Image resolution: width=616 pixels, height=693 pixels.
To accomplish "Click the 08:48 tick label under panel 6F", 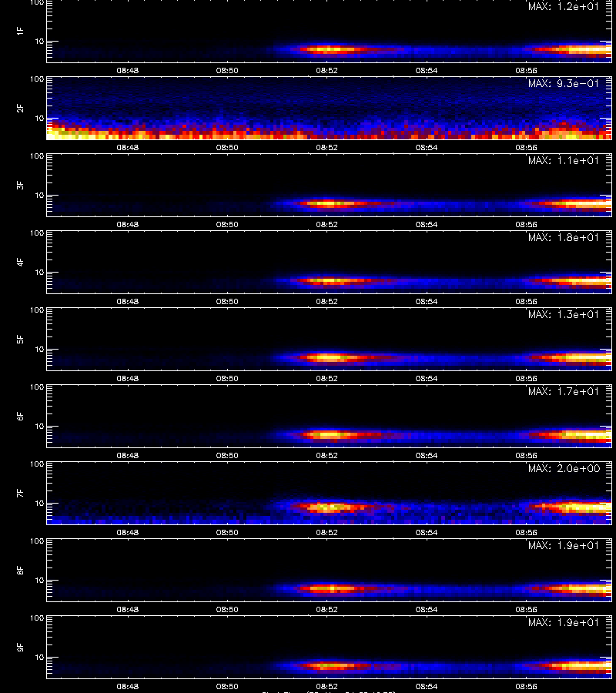I will tap(128, 455).
